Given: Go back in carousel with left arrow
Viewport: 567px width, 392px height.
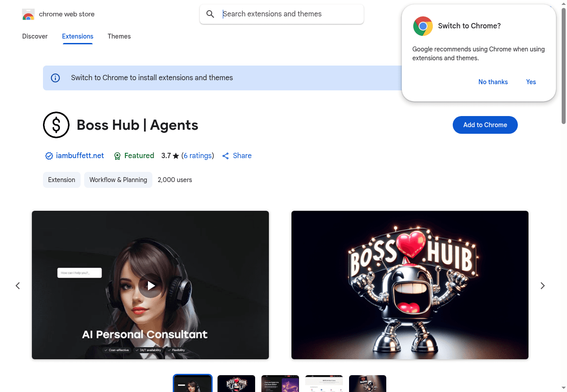Looking at the screenshot, I should (18, 286).
